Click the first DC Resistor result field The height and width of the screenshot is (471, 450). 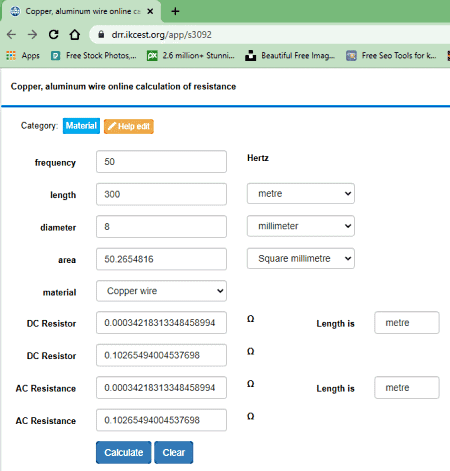click(x=161, y=323)
